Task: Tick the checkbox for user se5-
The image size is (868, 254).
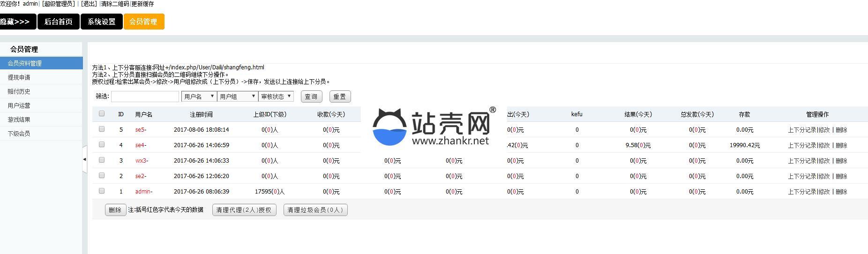Action: pos(102,129)
